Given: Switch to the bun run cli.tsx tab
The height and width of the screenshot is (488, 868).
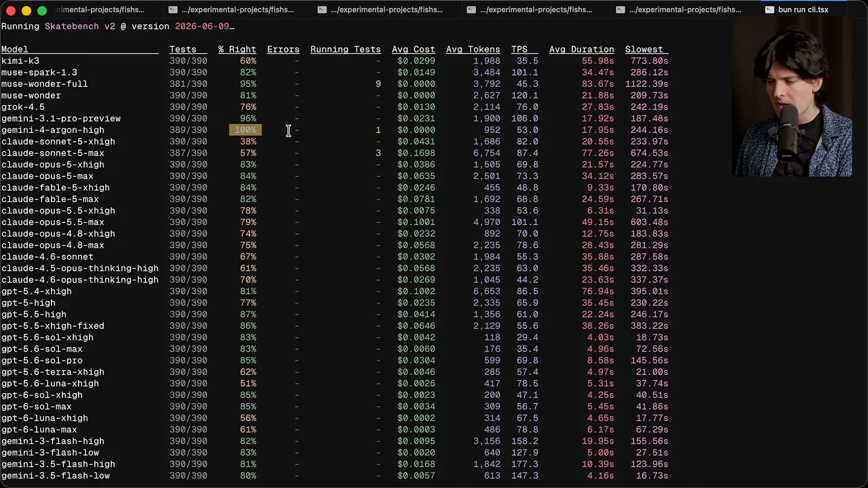Looking at the screenshot, I should 803,10.
